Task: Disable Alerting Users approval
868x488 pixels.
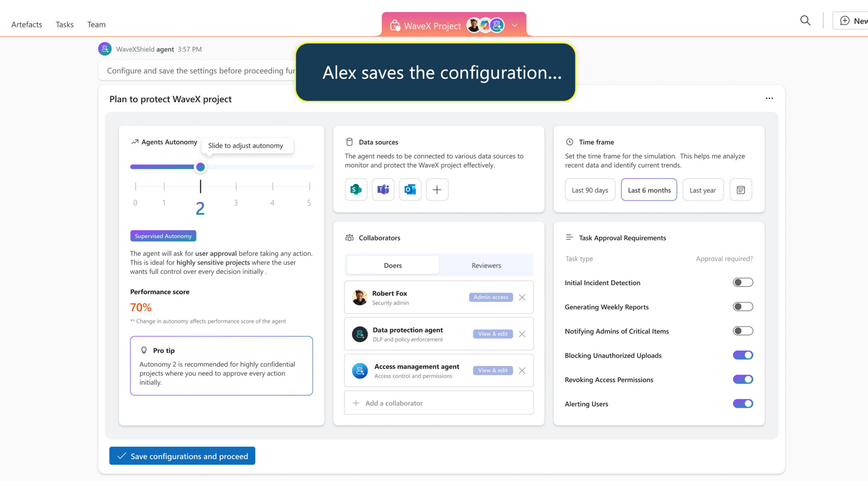Action: (x=743, y=404)
